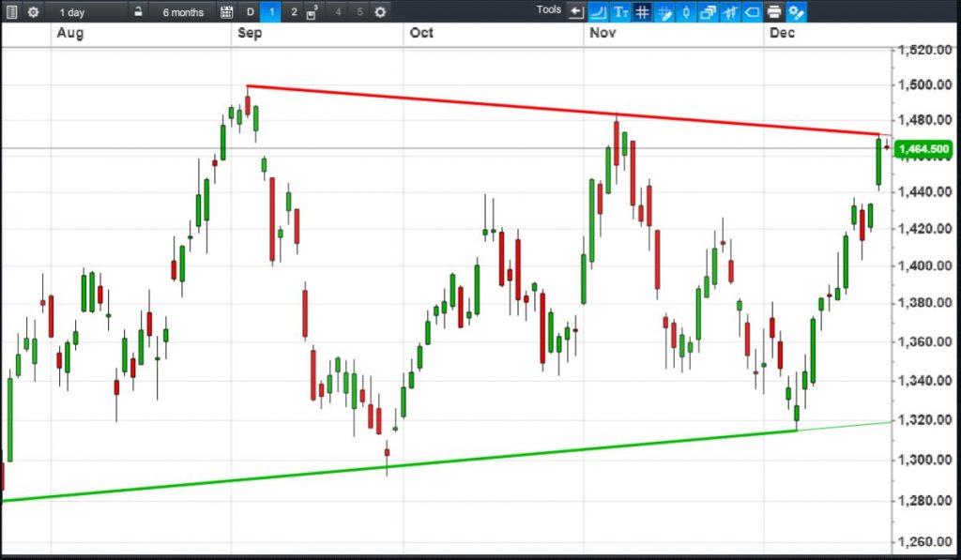This screenshot has width=961, height=560.
Task: Toggle the grid lines icon
Action: point(642,11)
